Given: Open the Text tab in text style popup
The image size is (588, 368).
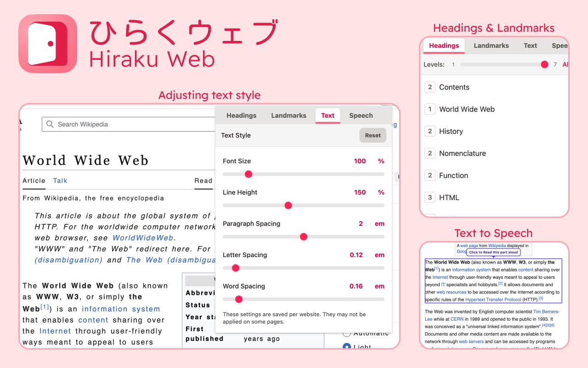Looking at the screenshot, I should pos(328,115).
